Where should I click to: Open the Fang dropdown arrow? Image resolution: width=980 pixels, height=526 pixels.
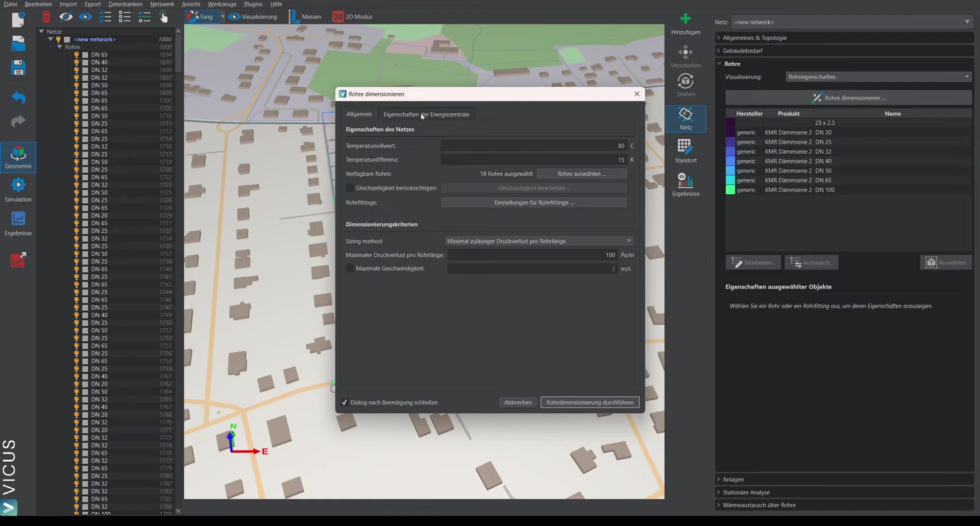223,17
